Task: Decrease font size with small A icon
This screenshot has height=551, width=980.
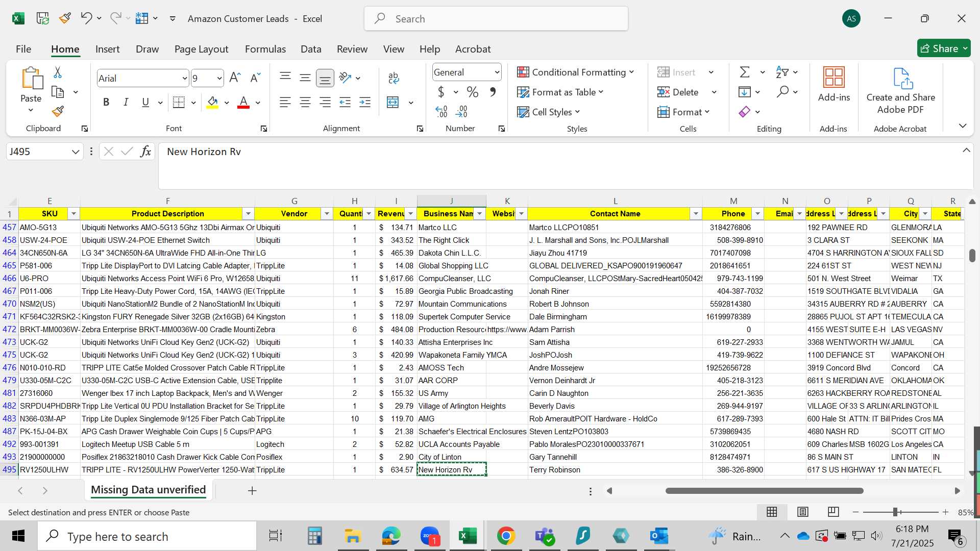Action: [255, 78]
